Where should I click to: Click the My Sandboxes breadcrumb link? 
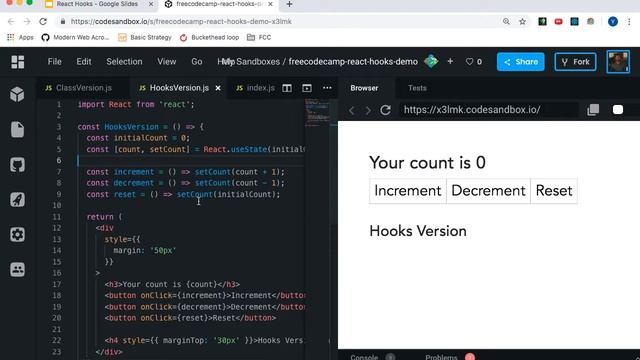pos(251,62)
